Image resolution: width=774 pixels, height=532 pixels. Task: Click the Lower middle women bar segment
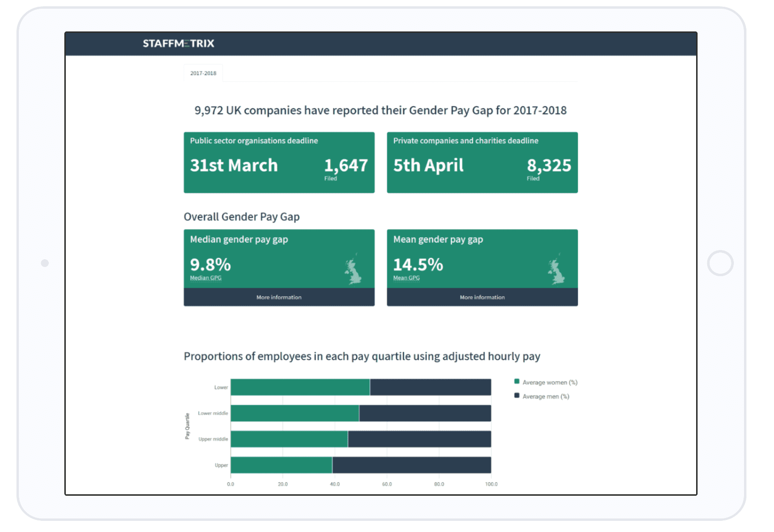tap(295, 414)
